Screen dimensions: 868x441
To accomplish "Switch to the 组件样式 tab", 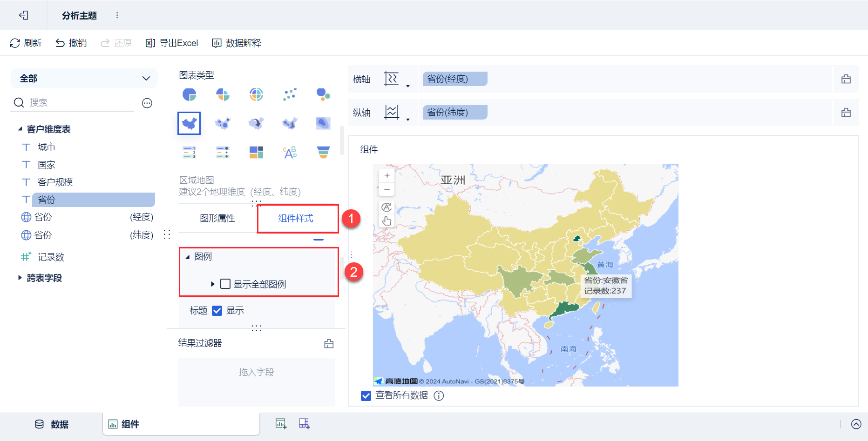I will (x=296, y=218).
